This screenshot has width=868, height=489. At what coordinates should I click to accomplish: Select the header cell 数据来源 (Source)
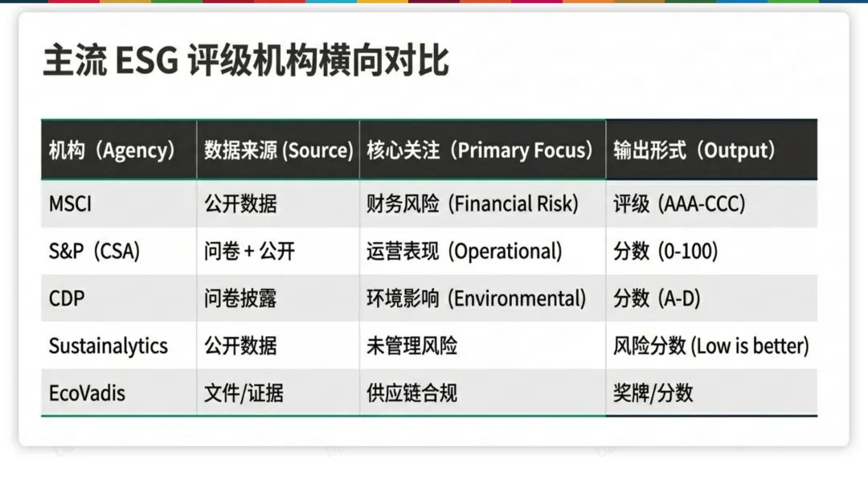[278, 150]
